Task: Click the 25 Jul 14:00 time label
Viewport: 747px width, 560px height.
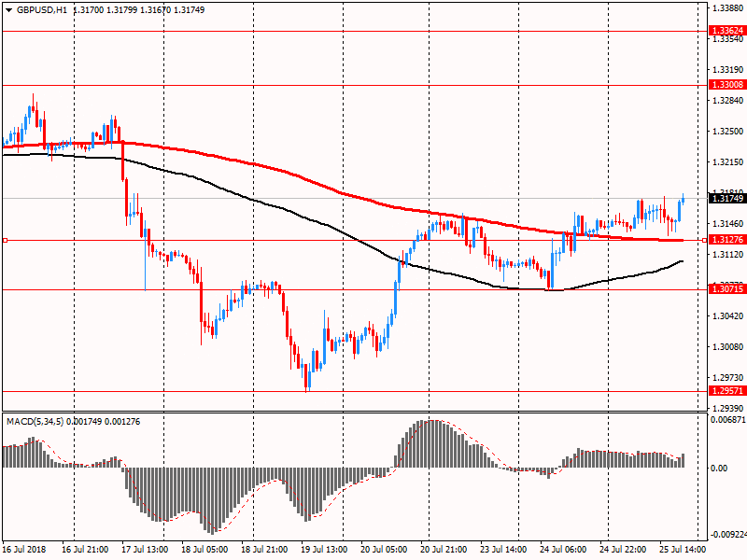Action: [x=683, y=550]
